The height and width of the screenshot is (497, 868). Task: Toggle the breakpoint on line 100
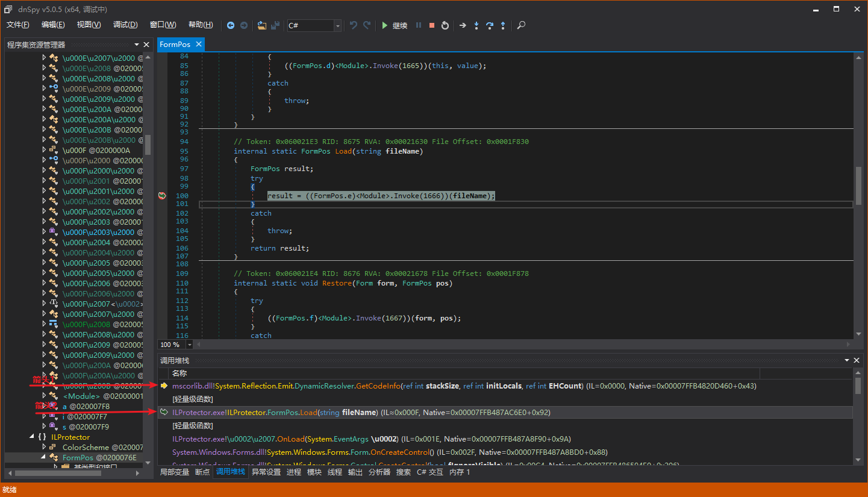161,196
